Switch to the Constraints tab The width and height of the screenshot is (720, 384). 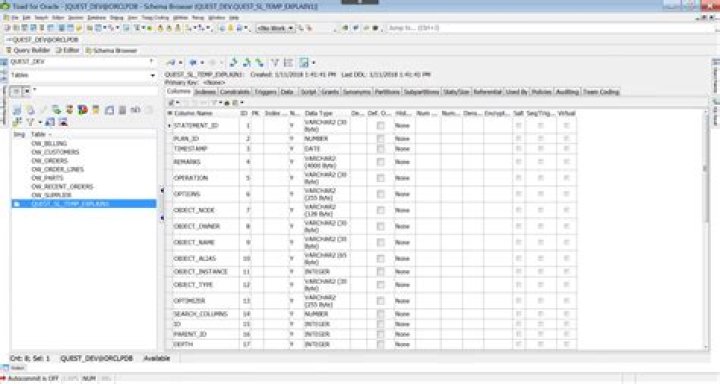pos(235,92)
